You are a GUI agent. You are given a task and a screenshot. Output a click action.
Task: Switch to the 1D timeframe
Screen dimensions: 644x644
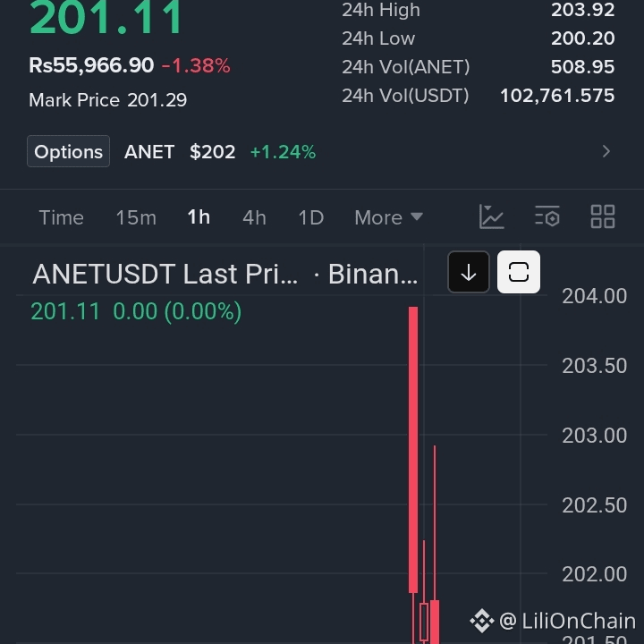click(x=311, y=217)
